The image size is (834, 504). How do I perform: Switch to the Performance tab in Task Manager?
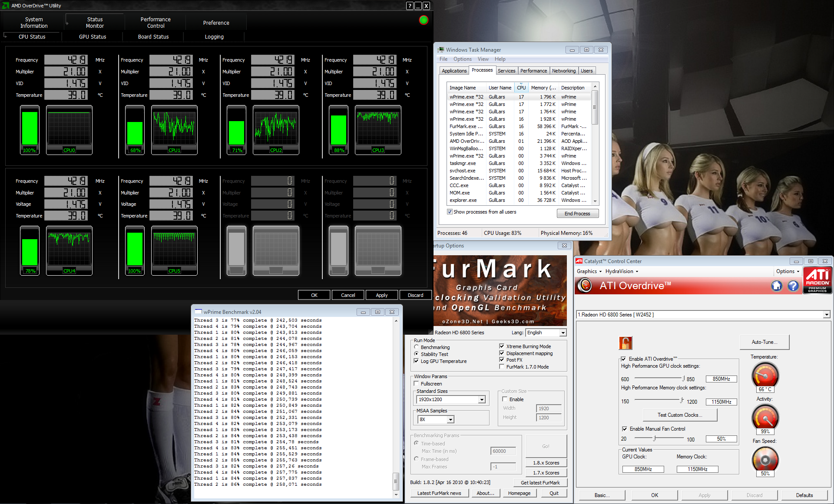533,71
